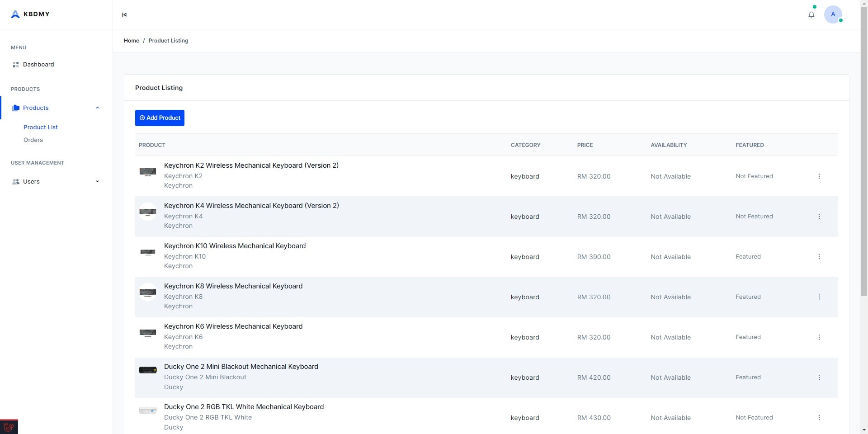Click the PRICE column header
The height and width of the screenshot is (434, 868).
tap(585, 145)
